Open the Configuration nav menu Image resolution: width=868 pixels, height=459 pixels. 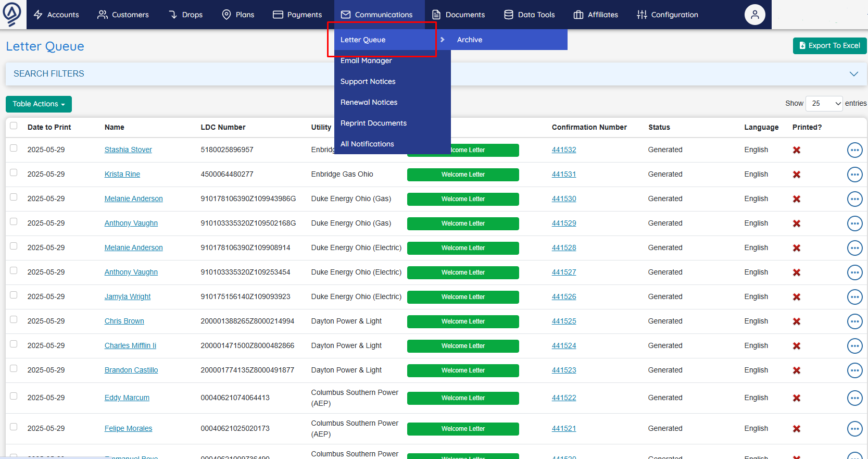(667, 15)
